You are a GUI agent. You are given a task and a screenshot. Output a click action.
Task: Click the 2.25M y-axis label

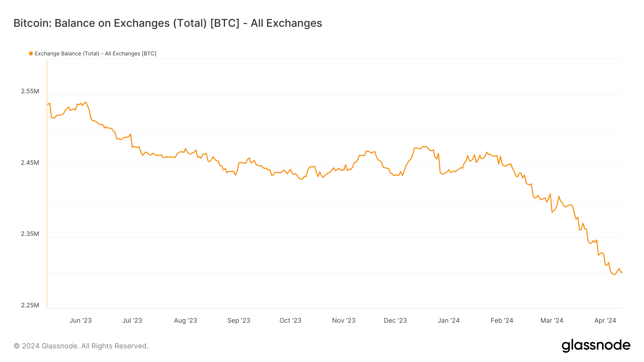[30, 305]
